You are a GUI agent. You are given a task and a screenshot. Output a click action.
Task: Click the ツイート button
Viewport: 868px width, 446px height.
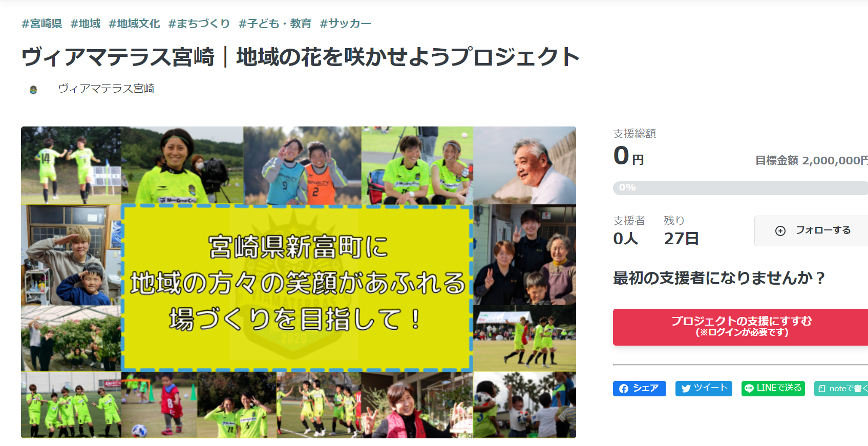click(704, 389)
